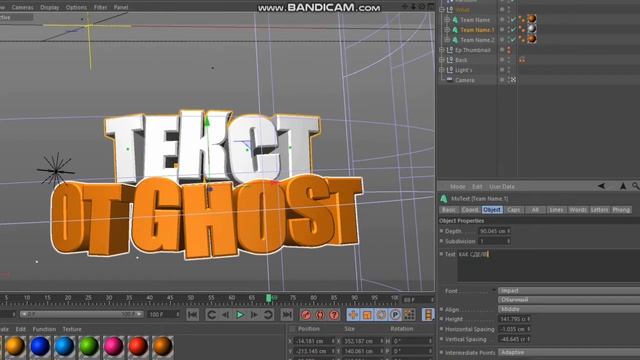This screenshot has height=360, width=640.
Task: Toggle the Depth parameter animation dot
Action: [x=441, y=231]
